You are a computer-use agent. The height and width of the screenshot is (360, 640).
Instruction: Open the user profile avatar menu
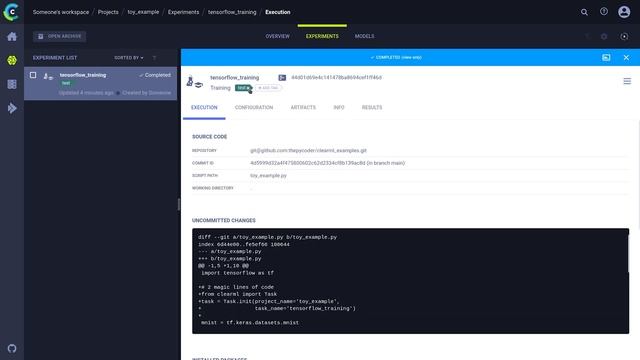[x=624, y=12]
